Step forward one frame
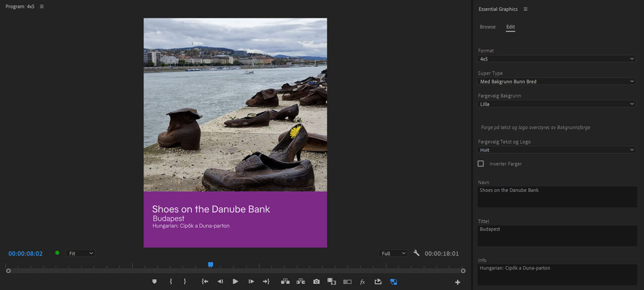This screenshot has width=644, height=290. pos(251,282)
